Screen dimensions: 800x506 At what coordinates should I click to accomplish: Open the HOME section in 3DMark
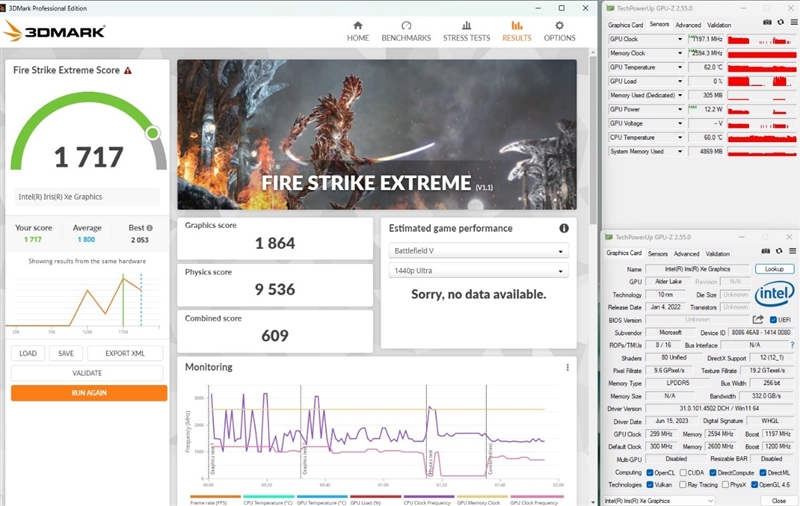pos(358,32)
